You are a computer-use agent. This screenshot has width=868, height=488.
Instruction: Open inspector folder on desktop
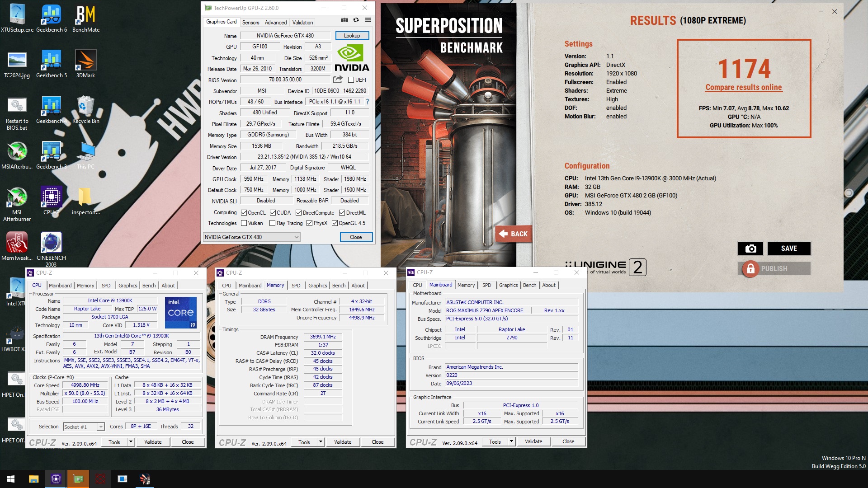pos(86,201)
